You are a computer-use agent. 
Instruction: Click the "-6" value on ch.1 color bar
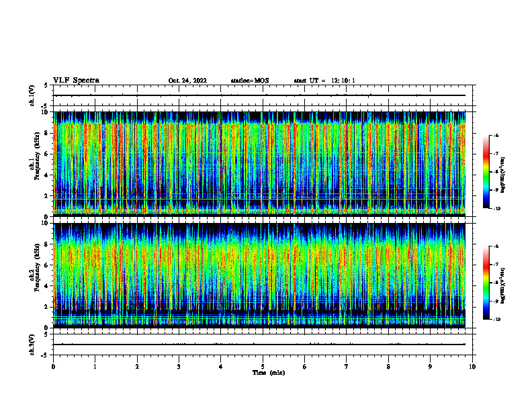pos(496,135)
